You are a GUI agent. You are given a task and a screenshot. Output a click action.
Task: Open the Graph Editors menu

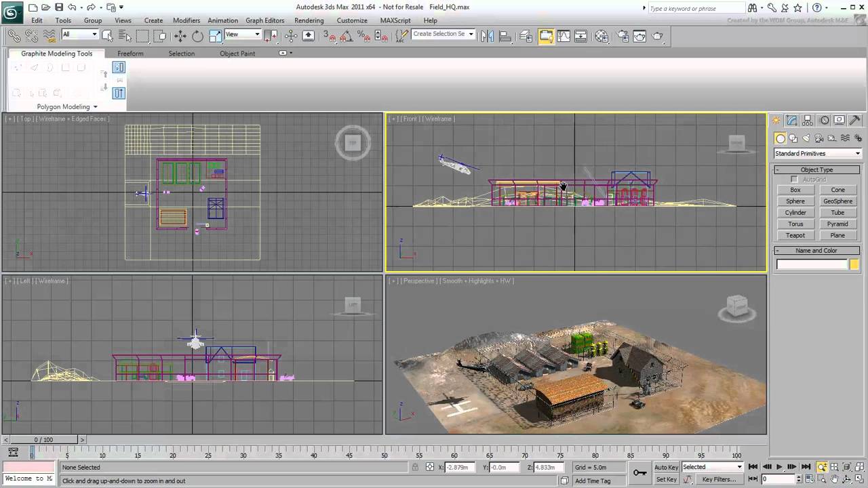[x=265, y=20]
